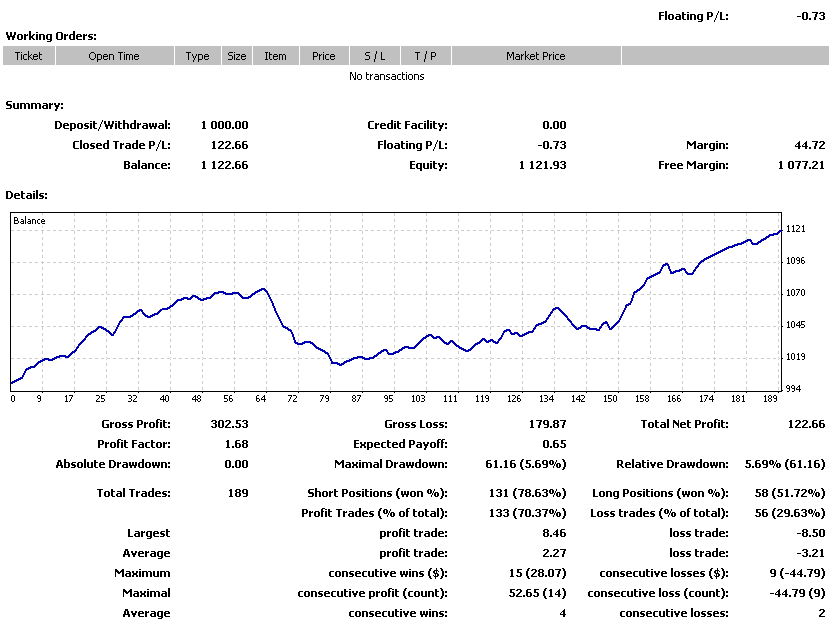The width and height of the screenshot is (833, 624).
Task: Select Profit Factor value 1.68
Action: tap(236, 444)
